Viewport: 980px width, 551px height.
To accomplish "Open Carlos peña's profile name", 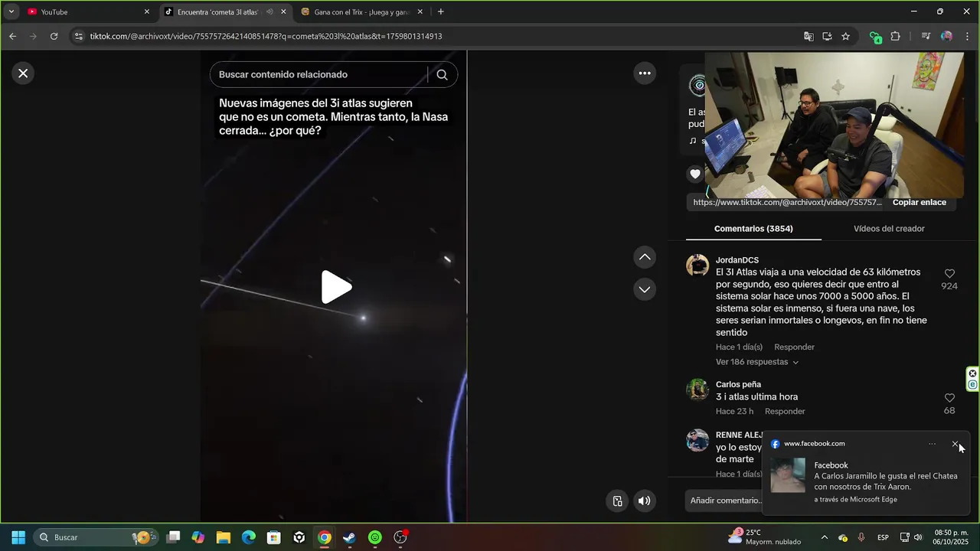I will coord(738,384).
